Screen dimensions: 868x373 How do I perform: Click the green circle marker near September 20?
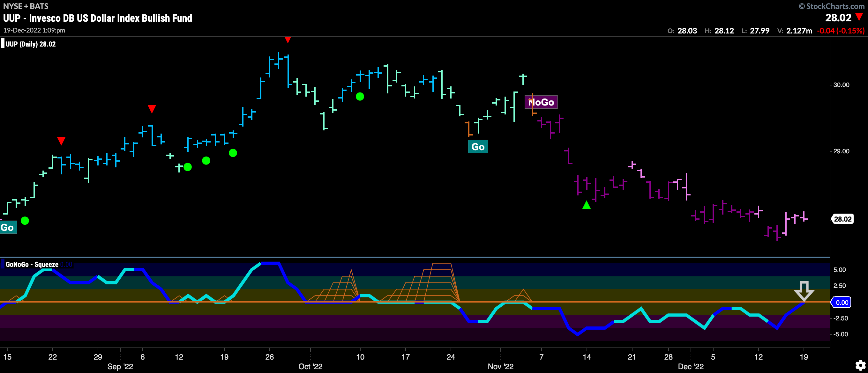pyautogui.click(x=233, y=153)
